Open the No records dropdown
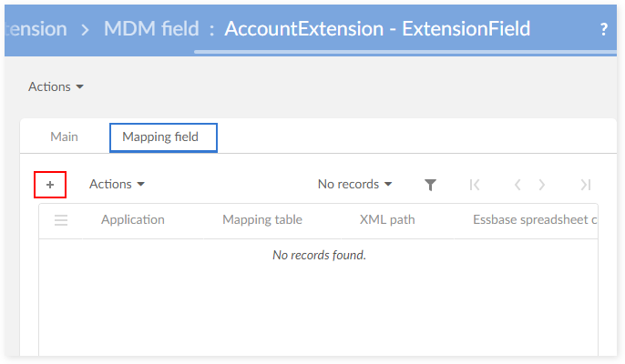The width and height of the screenshot is (625, 364). pyautogui.click(x=354, y=184)
